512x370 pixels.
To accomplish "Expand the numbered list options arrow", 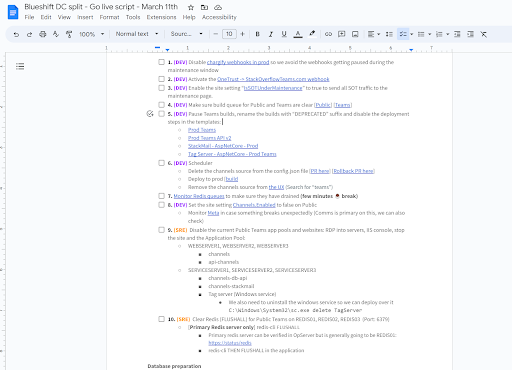I will click(448, 34).
